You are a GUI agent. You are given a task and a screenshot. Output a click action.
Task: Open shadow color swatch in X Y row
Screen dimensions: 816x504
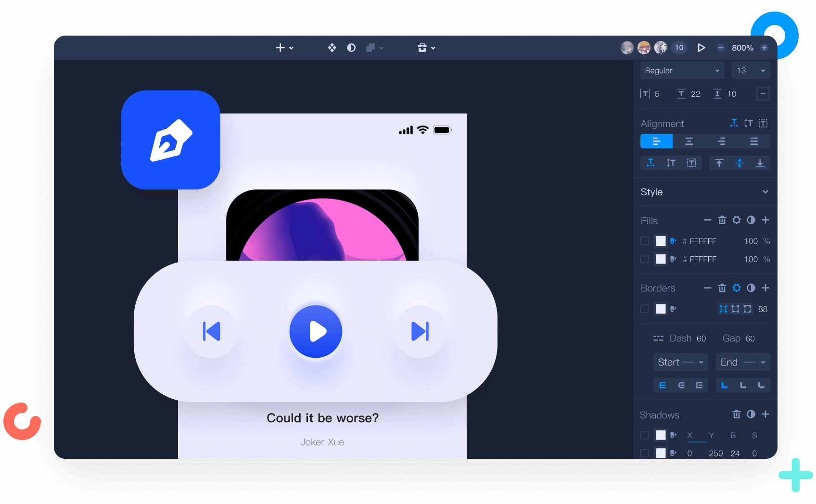coord(661,435)
